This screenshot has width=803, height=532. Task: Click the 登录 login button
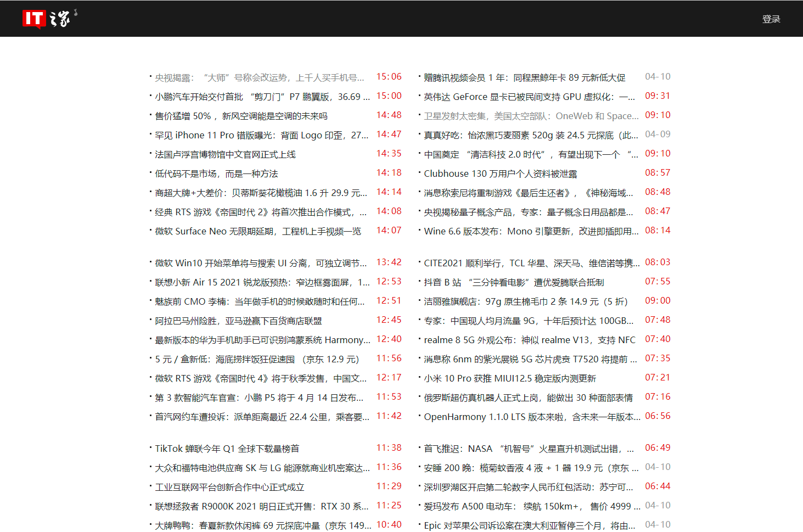pos(771,18)
